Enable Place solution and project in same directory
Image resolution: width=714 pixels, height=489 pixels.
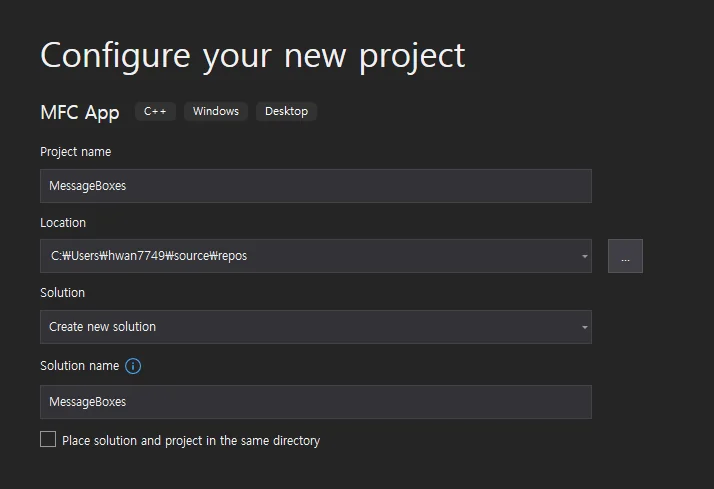pyautogui.click(x=48, y=439)
